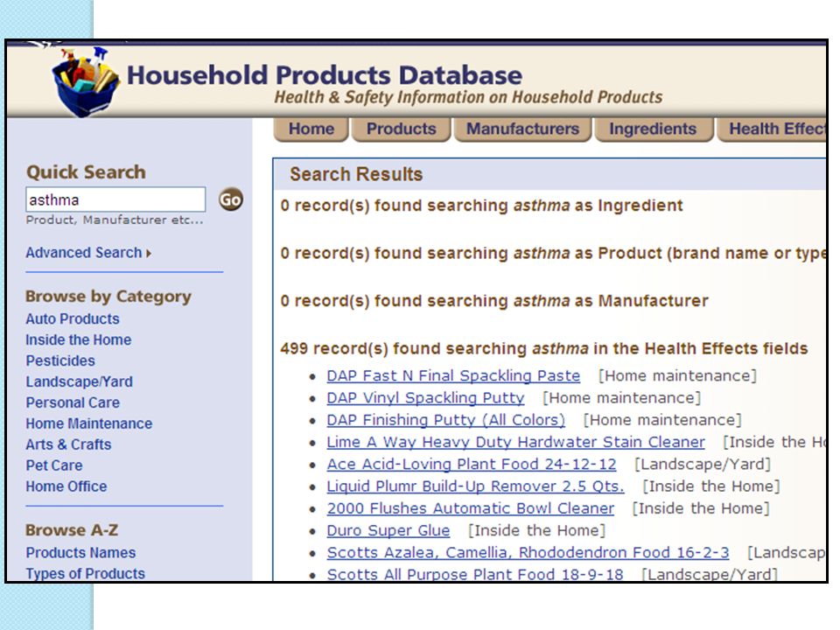The width and height of the screenshot is (840, 630).
Task: Focus the Quick Search text field
Action: [x=115, y=199]
